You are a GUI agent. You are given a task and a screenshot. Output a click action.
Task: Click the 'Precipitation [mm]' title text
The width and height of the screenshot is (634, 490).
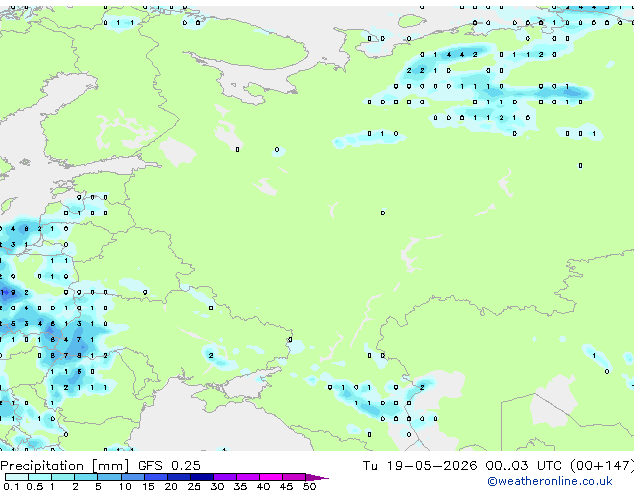[65, 466]
